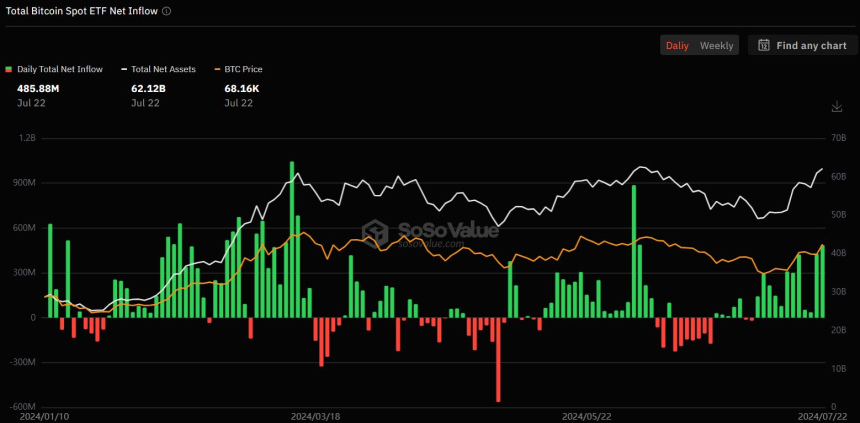Image resolution: width=860 pixels, height=423 pixels.
Task: Click the green Daily Total Net Inflow marker
Action: [10, 69]
